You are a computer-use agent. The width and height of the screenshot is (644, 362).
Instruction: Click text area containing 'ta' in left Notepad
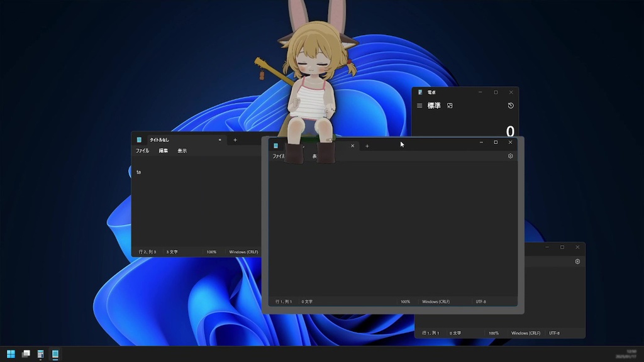click(x=196, y=201)
